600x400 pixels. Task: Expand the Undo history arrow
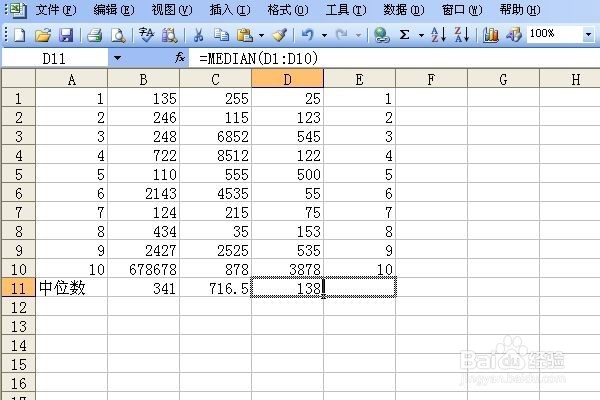pos(324,36)
